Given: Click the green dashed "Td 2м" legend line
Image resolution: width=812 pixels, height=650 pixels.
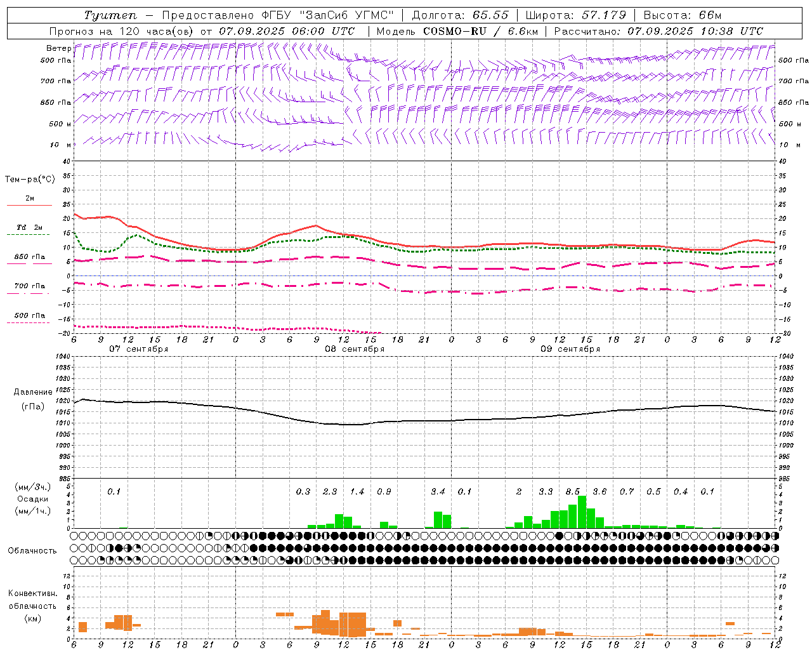Looking at the screenshot, I should [x=28, y=234].
